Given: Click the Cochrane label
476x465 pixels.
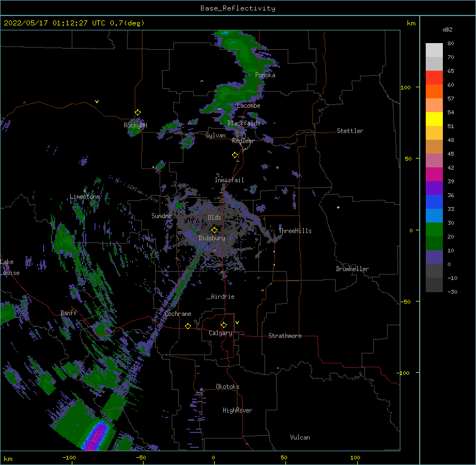Looking at the screenshot, I should 178,314.
